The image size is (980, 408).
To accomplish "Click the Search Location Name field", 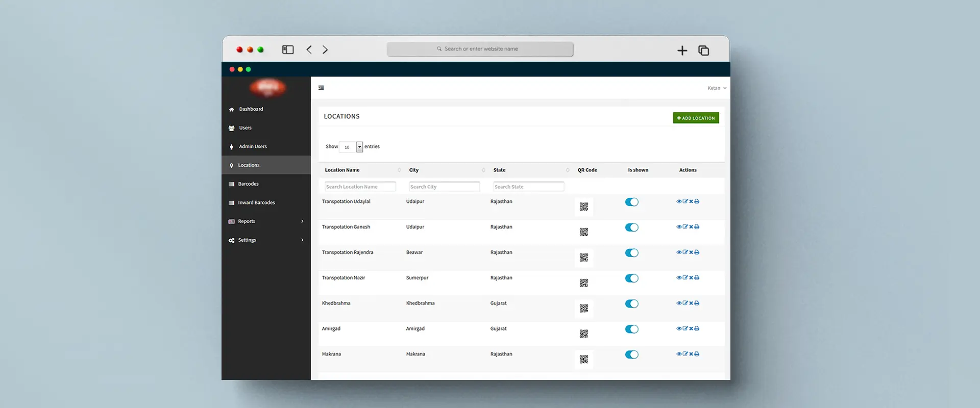I will pyautogui.click(x=360, y=187).
